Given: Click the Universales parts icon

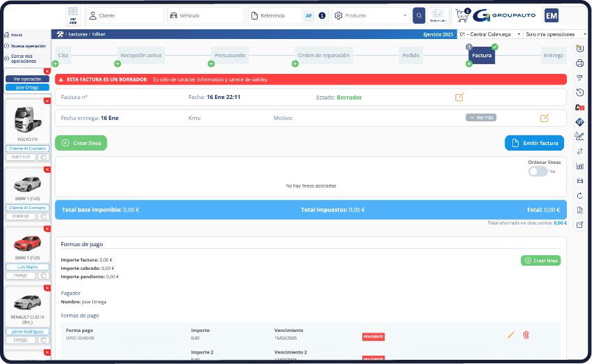Looking at the screenshot, I should 438,15.
